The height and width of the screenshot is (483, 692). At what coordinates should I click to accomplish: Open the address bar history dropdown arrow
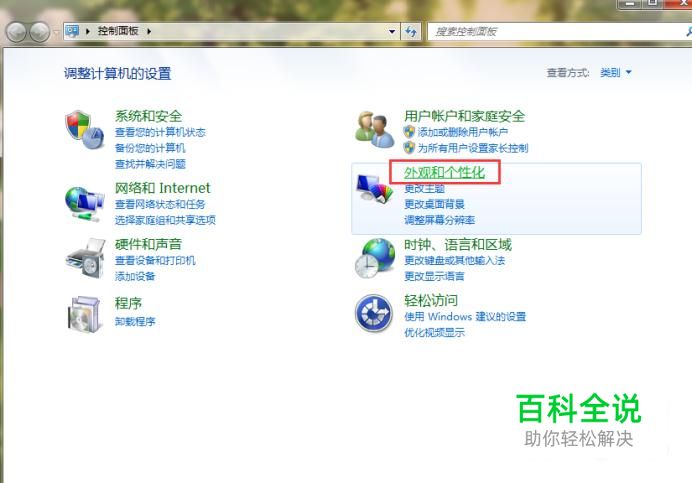point(392,31)
